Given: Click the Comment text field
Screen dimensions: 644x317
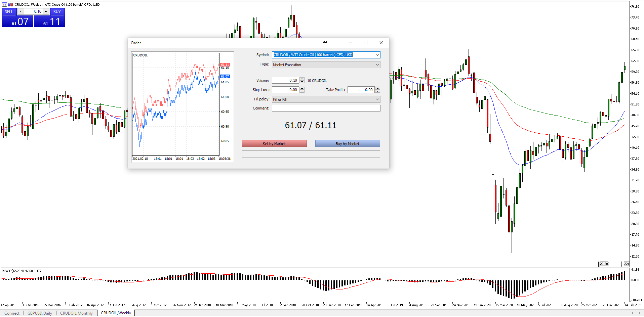Looking at the screenshot, I should click(x=326, y=108).
